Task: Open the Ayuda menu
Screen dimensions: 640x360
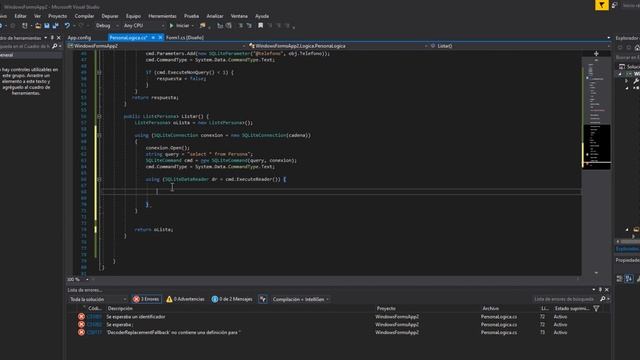Action: 262,16
